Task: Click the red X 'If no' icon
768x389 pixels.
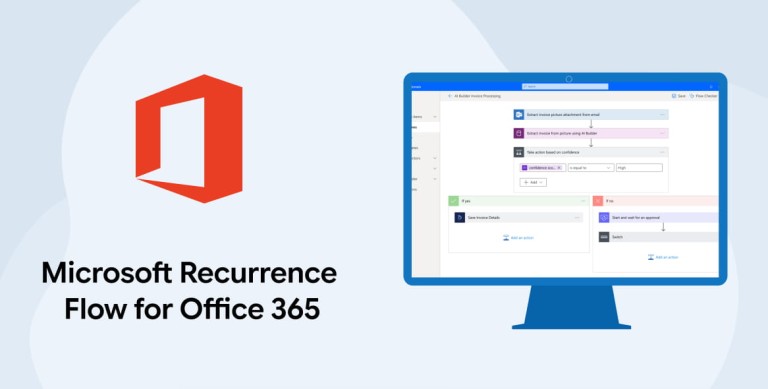Action: click(x=598, y=200)
